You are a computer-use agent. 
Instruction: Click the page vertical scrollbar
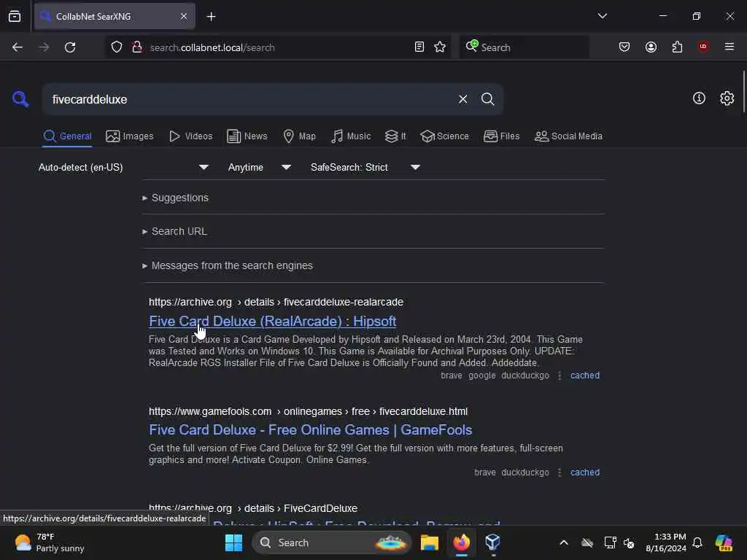743,92
